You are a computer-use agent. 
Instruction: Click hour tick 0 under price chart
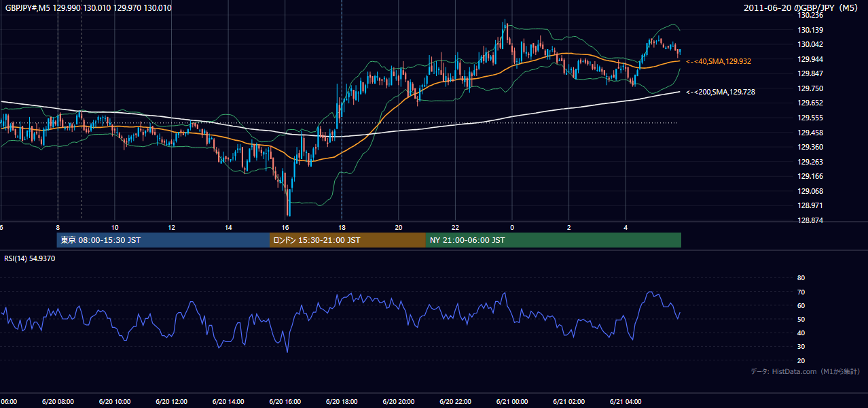click(x=512, y=227)
